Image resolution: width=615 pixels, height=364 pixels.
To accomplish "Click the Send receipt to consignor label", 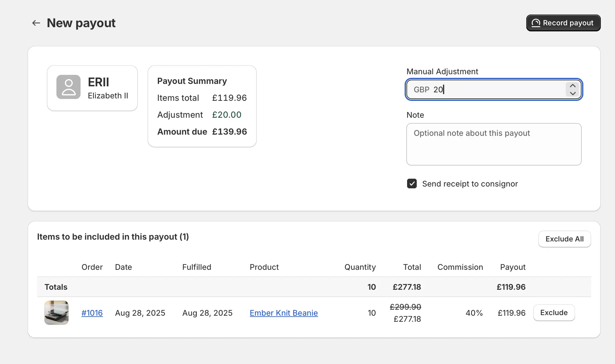I will click(470, 184).
